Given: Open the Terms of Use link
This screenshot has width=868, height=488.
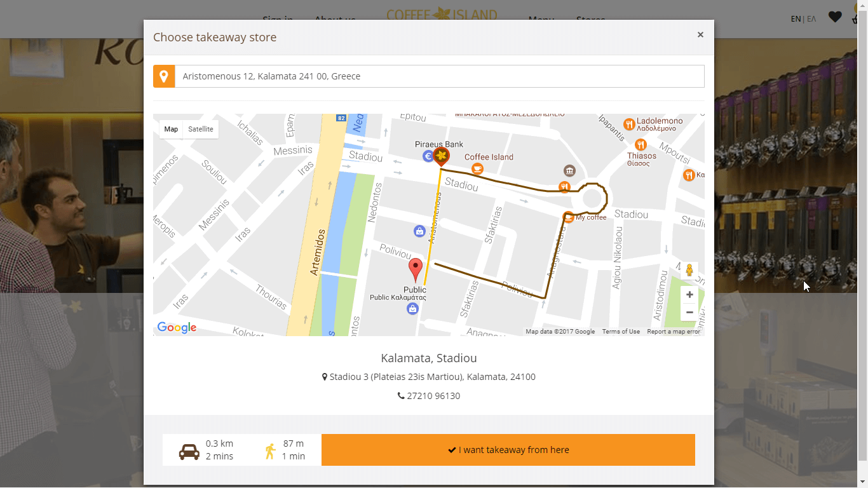Looking at the screenshot, I should pos(621,332).
